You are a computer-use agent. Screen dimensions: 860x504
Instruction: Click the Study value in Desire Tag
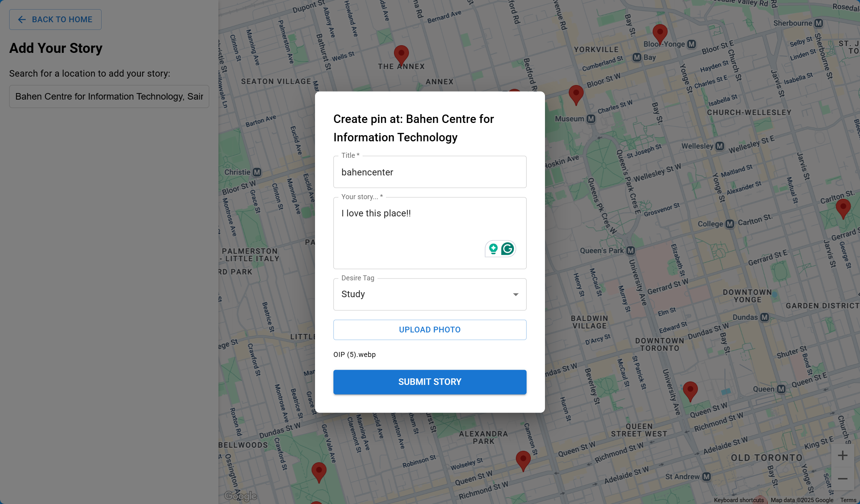coord(353,294)
